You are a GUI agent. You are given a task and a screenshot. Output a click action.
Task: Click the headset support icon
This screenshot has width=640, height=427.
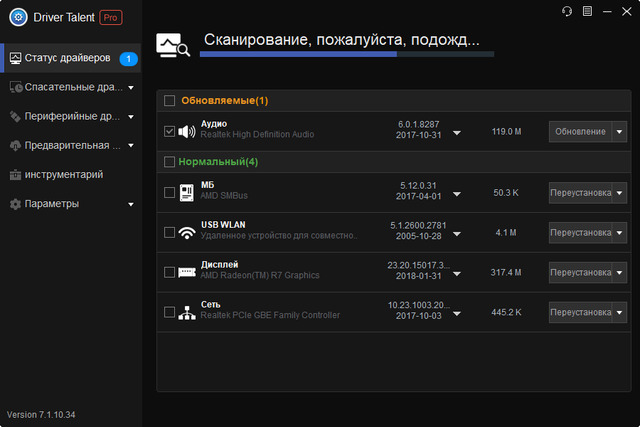coord(567,11)
